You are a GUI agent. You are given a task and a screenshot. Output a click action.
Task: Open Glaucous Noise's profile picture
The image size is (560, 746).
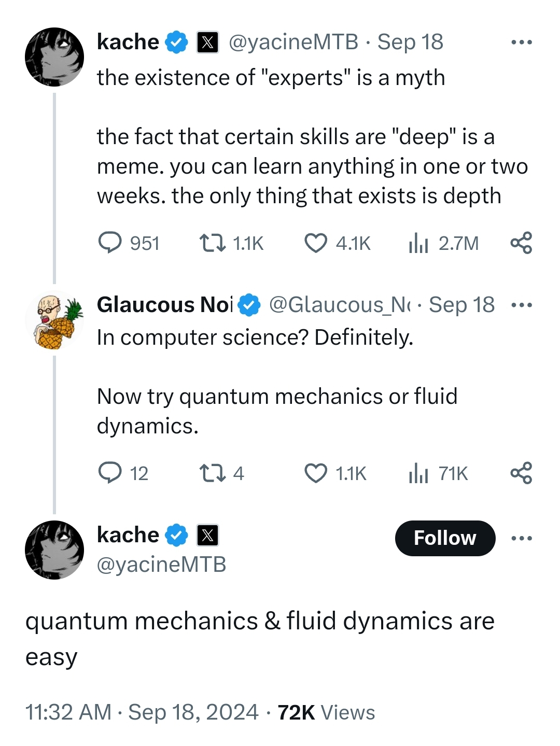(x=54, y=320)
